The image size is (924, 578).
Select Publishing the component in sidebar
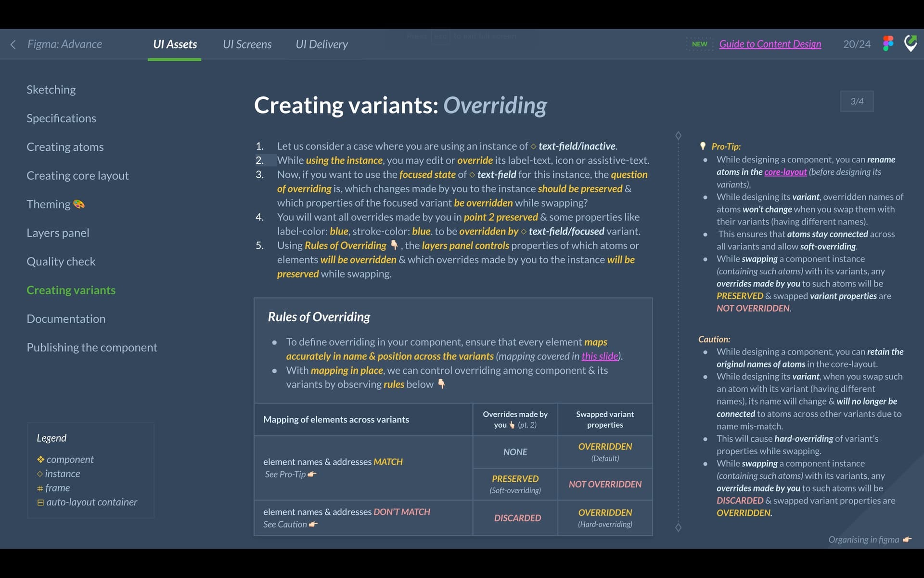(x=92, y=347)
